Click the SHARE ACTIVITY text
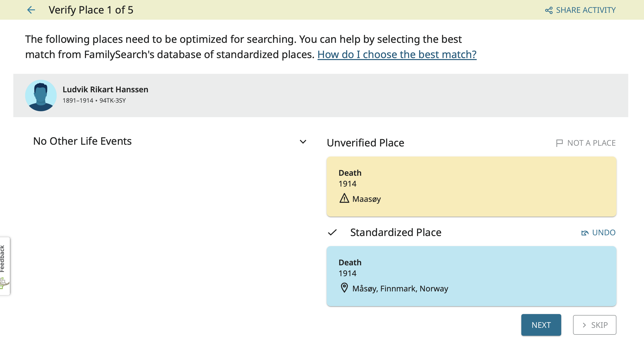644x349 pixels. 586,10
